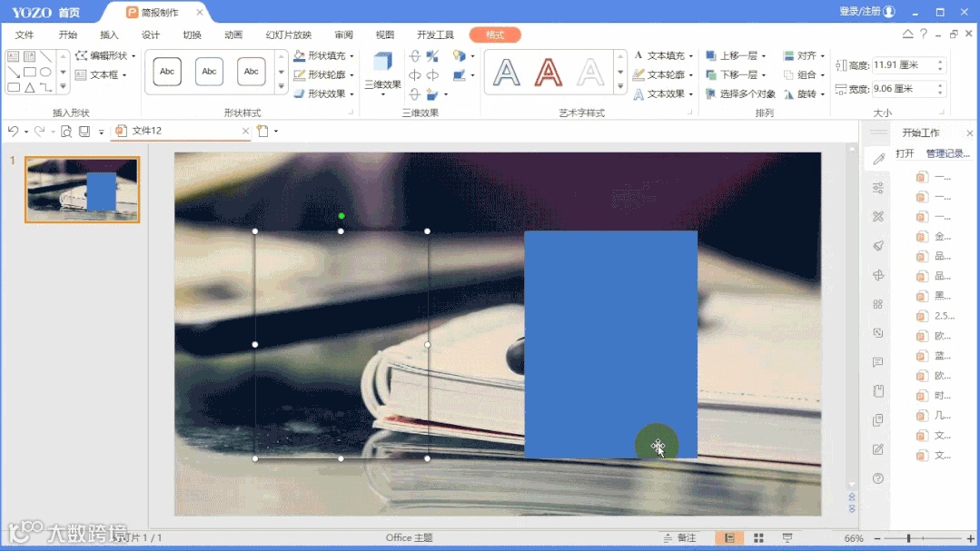Image resolution: width=980 pixels, height=551 pixels.
Task: Start slideshow view from status bar
Action: [787, 538]
